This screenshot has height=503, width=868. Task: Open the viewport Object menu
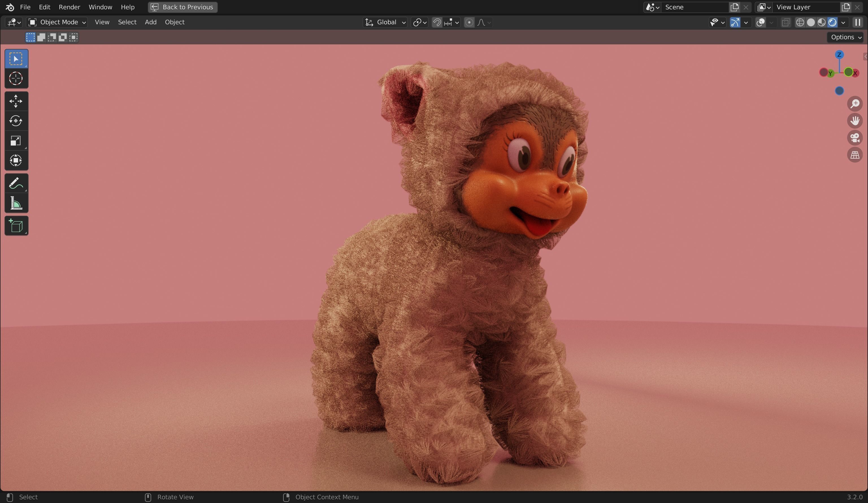click(175, 22)
